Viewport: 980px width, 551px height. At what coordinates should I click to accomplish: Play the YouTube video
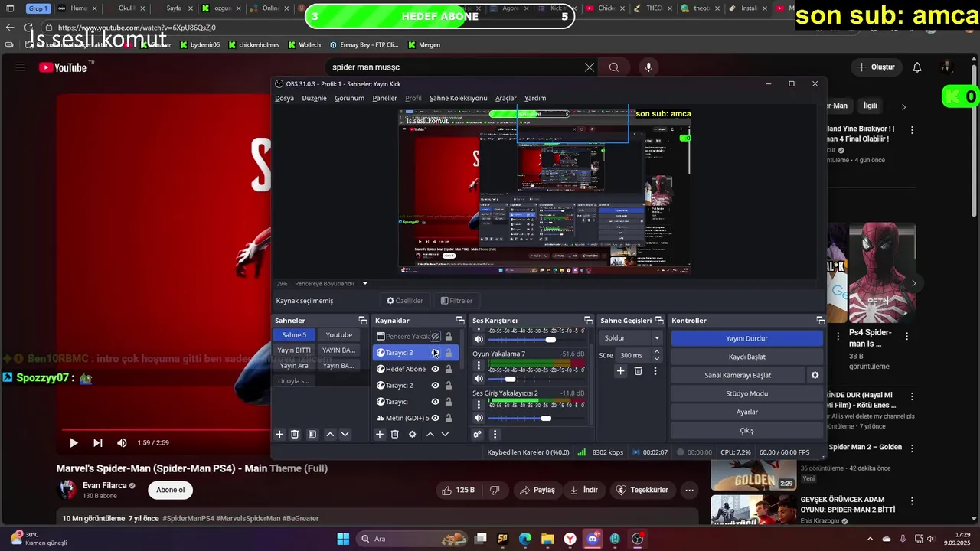[73, 442]
